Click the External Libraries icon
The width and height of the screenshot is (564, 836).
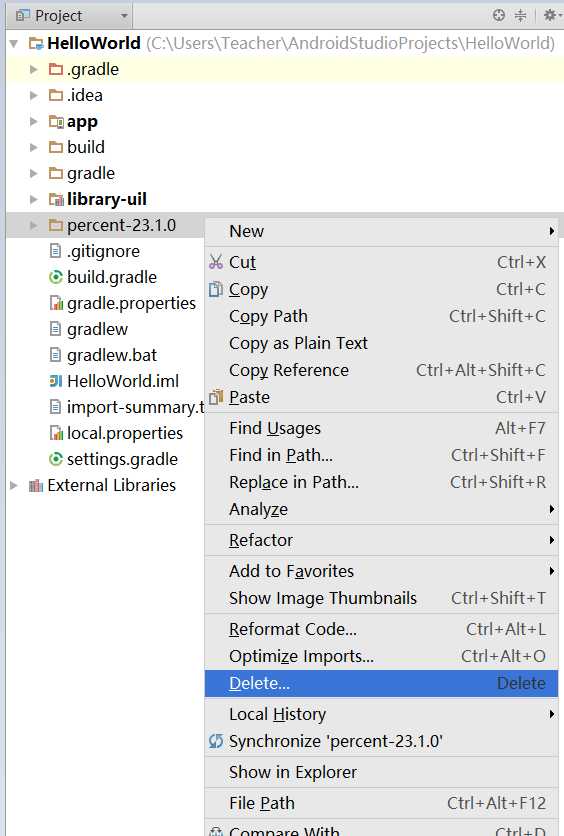coord(36,485)
